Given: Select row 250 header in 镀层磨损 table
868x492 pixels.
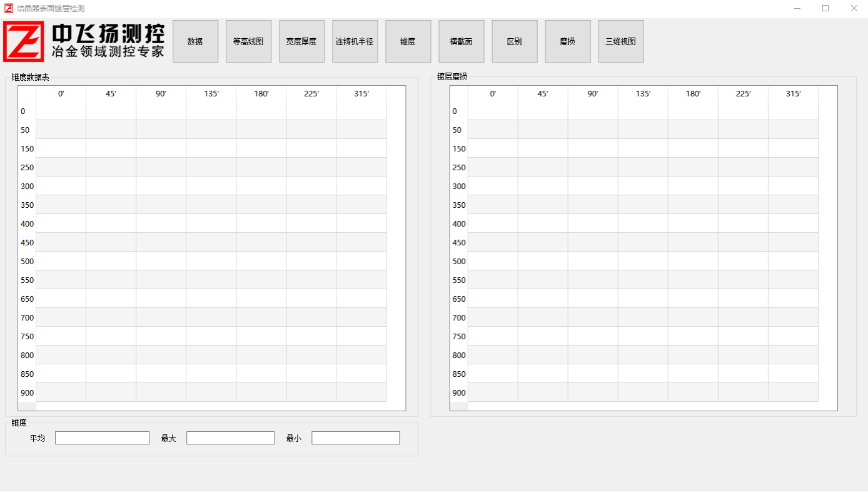Looking at the screenshot, I should coord(458,167).
